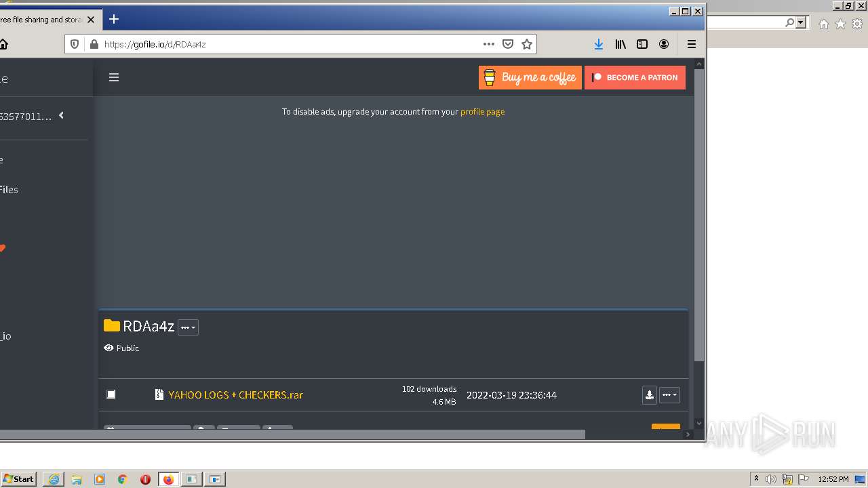Click the 4.6 MB file size
The width and height of the screenshot is (868, 488).
pyautogui.click(x=444, y=402)
